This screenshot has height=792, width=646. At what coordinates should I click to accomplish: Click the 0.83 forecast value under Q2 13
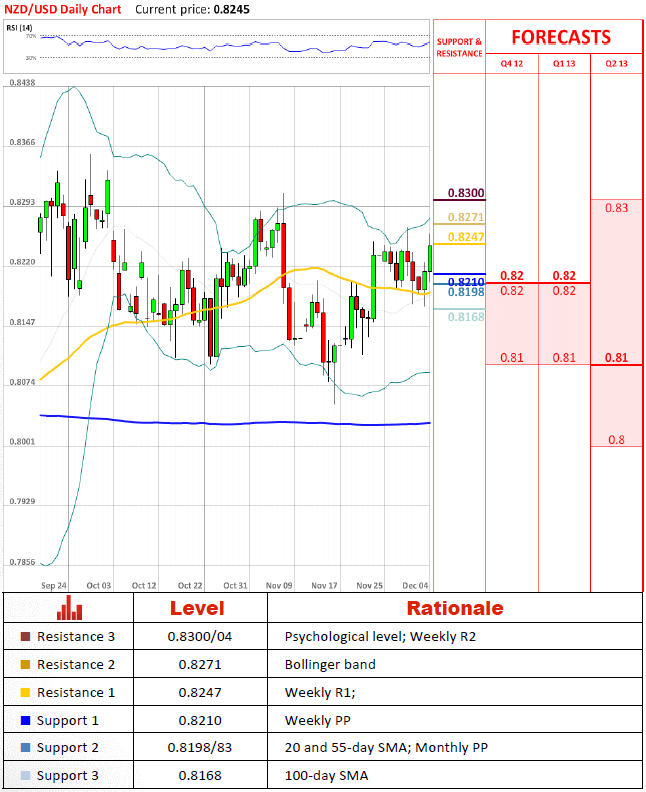pos(617,208)
